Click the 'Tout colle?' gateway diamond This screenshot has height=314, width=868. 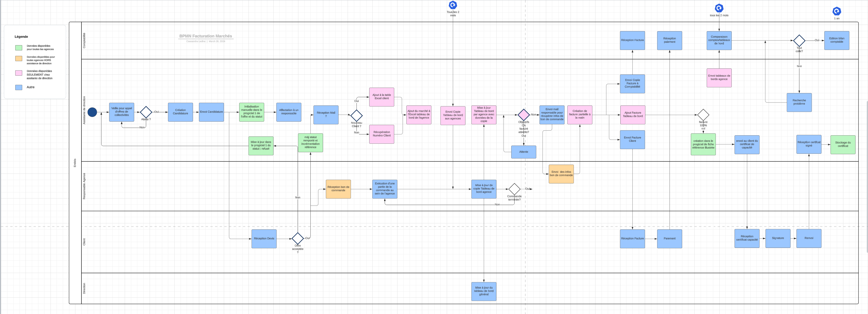point(799,41)
